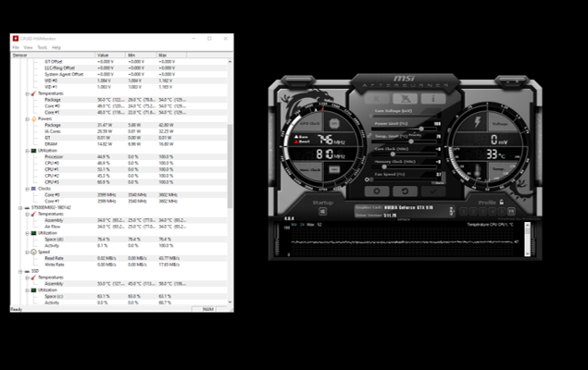Select Afterburner profile slot 4
588x370 pixels.
(x=492, y=212)
